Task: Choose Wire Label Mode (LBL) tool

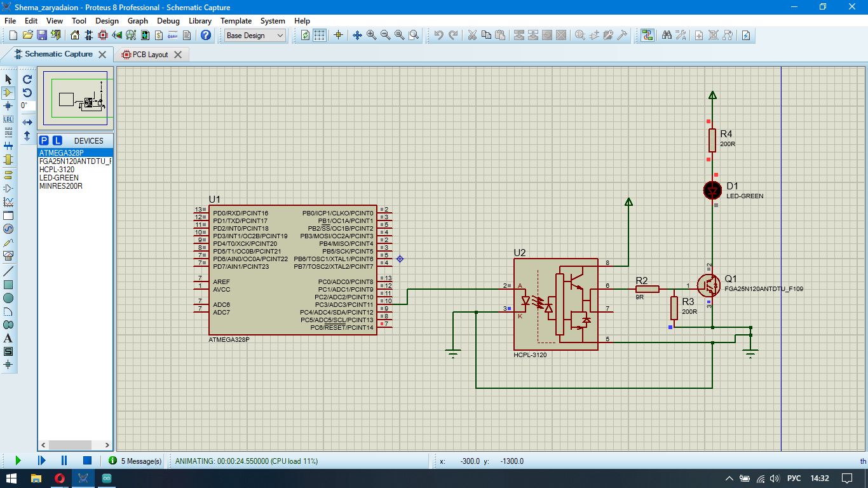Action: point(8,119)
